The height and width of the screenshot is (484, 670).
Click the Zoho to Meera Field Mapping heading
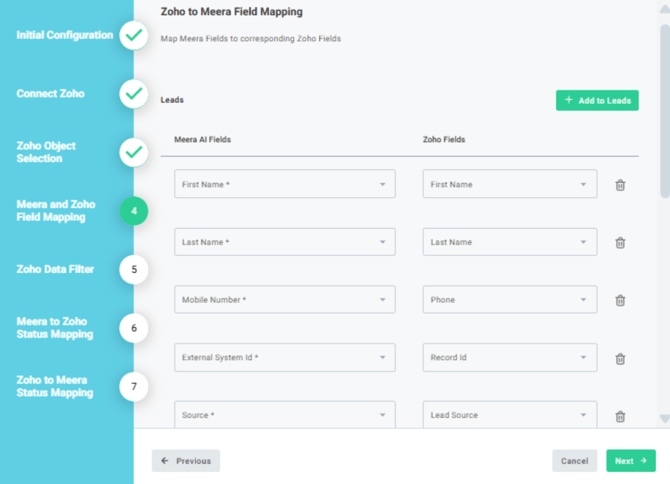coord(232,12)
